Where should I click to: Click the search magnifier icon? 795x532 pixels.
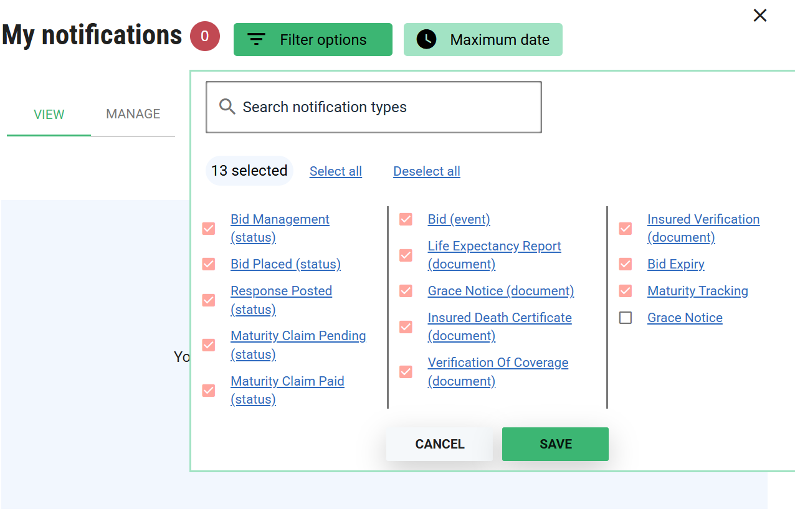(x=227, y=107)
